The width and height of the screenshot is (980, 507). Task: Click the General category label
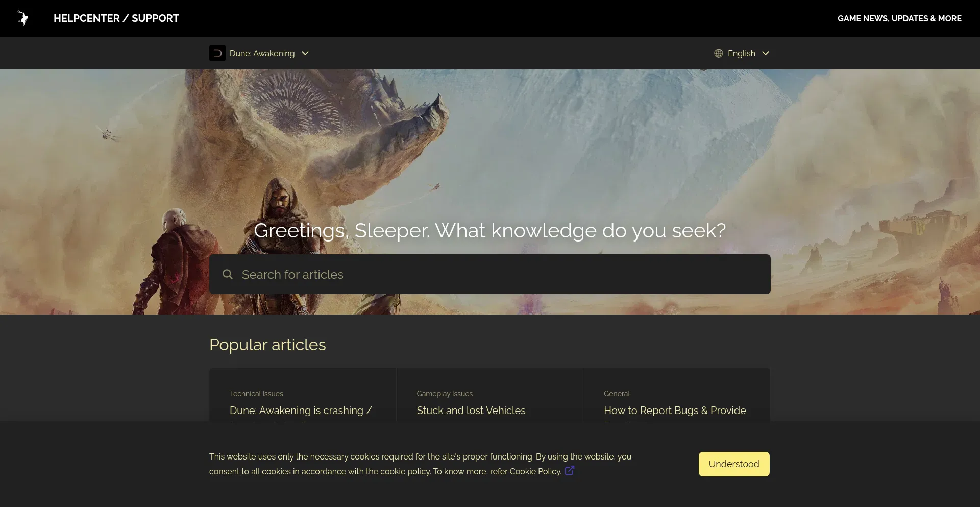pyautogui.click(x=617, y=394)
